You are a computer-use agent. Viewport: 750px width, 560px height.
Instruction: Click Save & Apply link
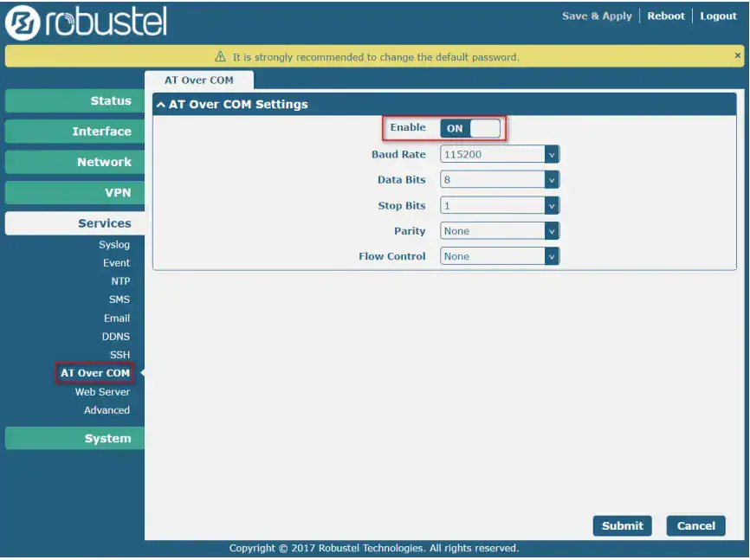(597, 16)
